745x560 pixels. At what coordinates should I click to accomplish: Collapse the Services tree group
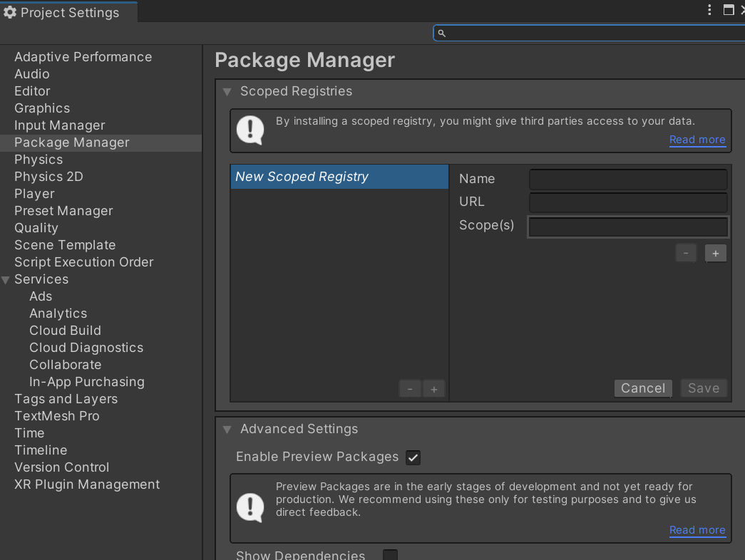tap(6, 280)
